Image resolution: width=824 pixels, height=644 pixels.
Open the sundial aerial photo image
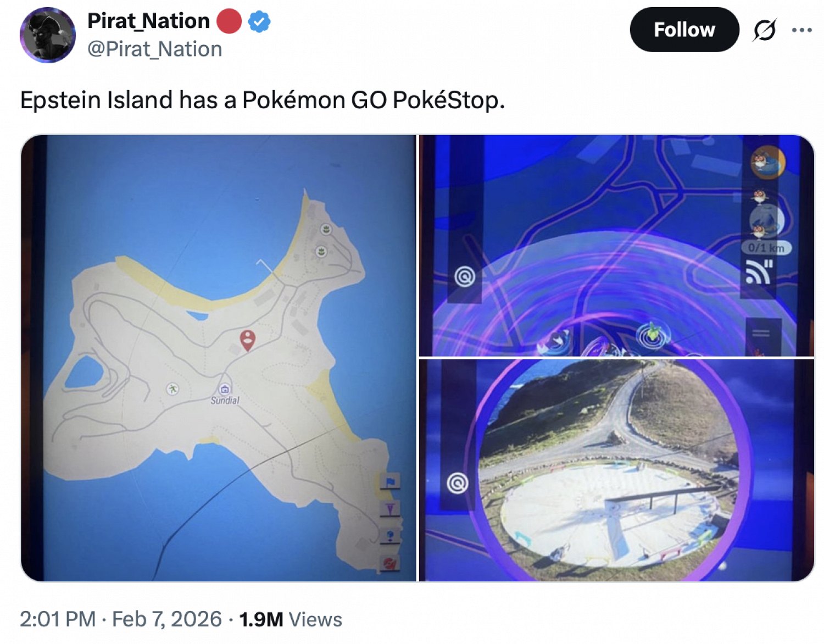point(615,470)
